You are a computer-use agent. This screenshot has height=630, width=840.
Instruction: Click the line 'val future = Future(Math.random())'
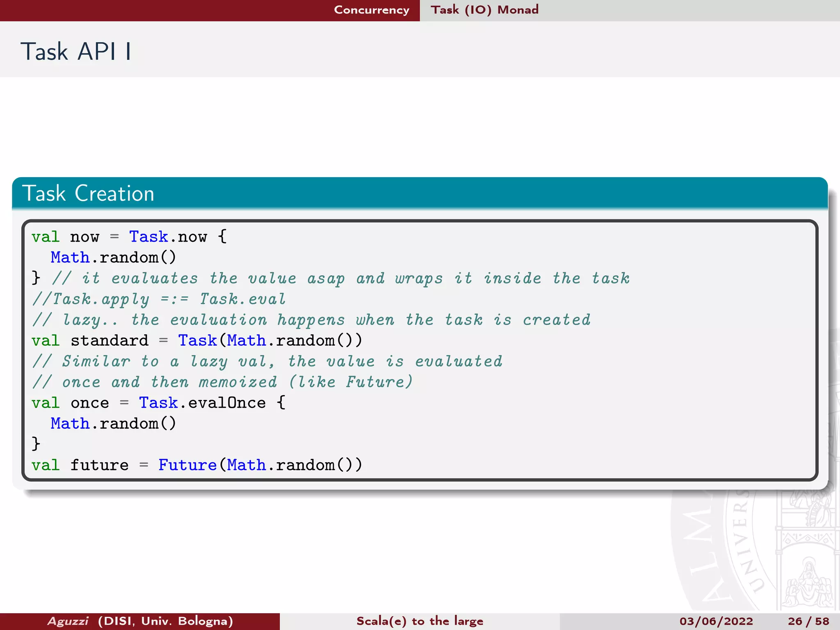coord(197,465)
